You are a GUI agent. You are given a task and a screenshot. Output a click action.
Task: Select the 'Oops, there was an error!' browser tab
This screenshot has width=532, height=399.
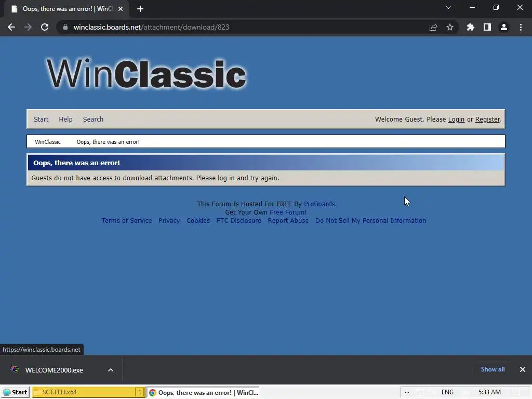67,9
